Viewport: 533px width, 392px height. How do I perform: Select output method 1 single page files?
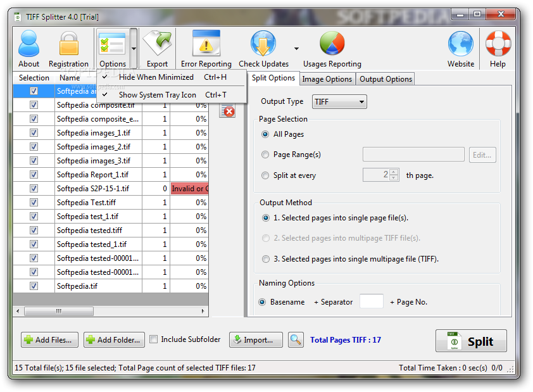pos(266,218)
